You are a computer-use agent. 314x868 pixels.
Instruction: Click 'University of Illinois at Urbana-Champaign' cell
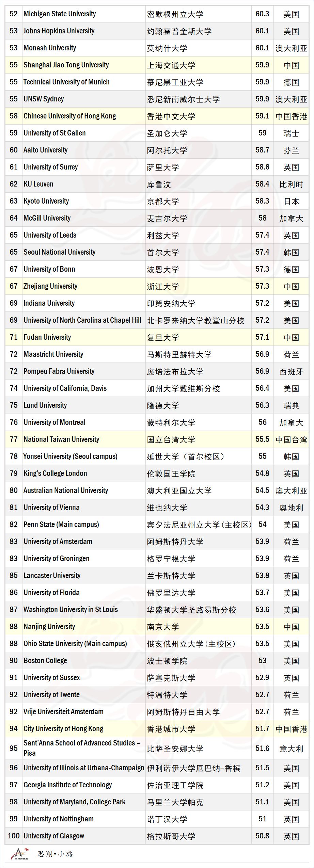[84, 768]
